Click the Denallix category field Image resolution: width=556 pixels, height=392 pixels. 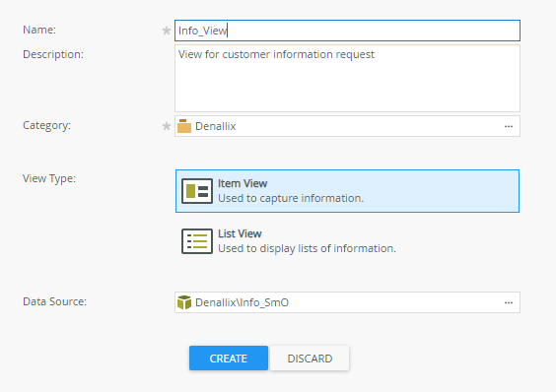tap(347, 126)
